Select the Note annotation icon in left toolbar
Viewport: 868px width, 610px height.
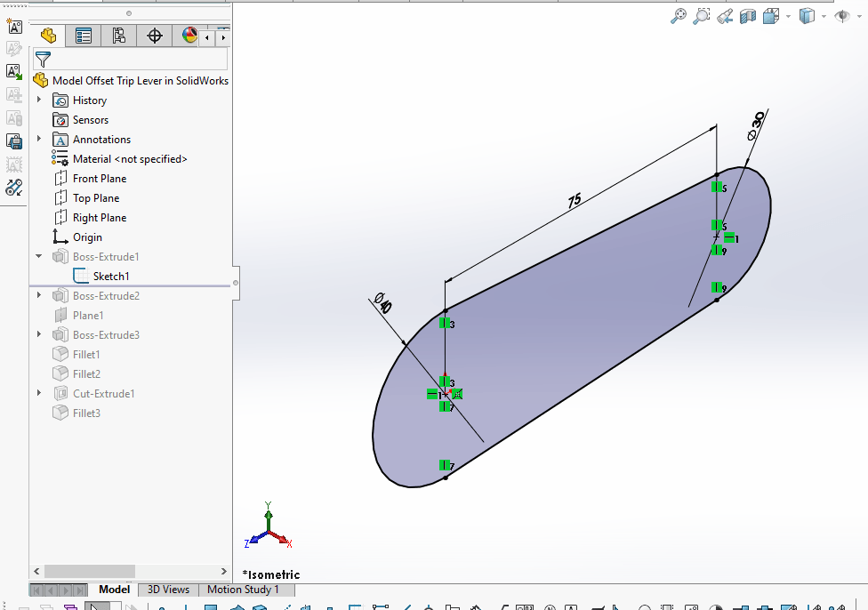point(13,27)
